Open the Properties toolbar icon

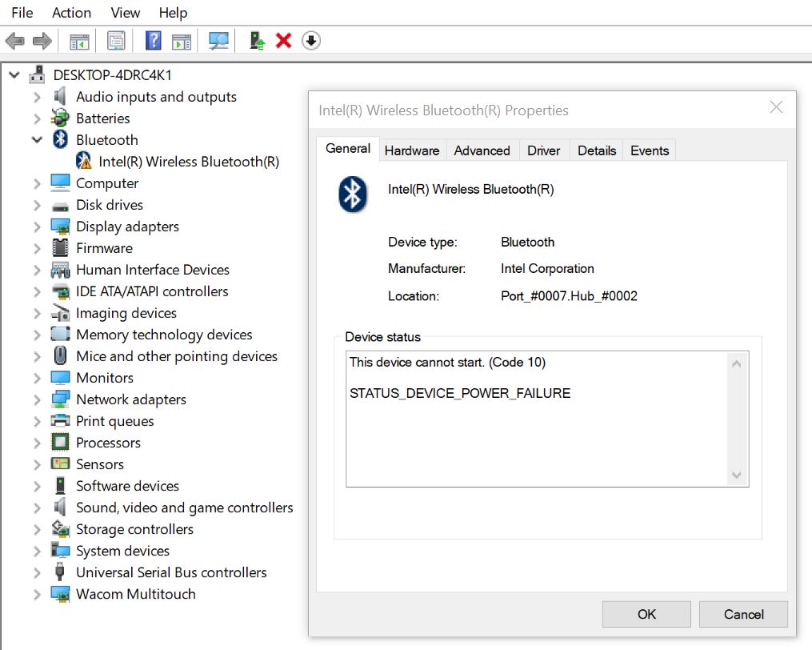pos(116,41)
